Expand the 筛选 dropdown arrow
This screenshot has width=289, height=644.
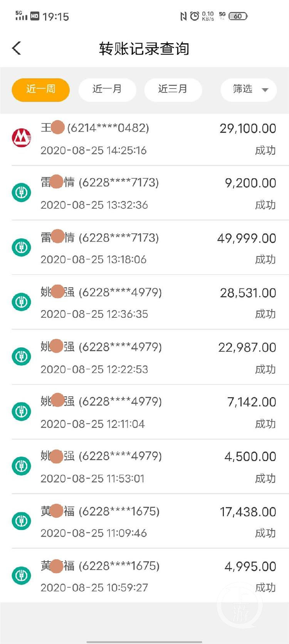tap(265, 90)
